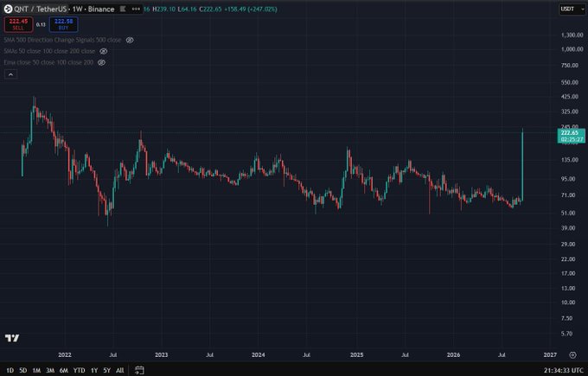Click the 2022 label on time axis
The width and height of the screenshot is (588, 376).
pos(65,354)
